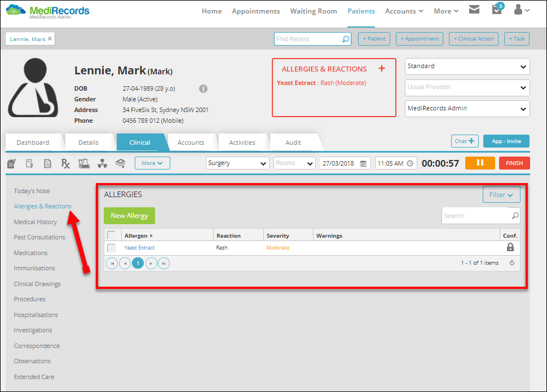
Task: Close the Lennie, Mark patient tab
Action: pyautogui.click(x=50, y=39)
